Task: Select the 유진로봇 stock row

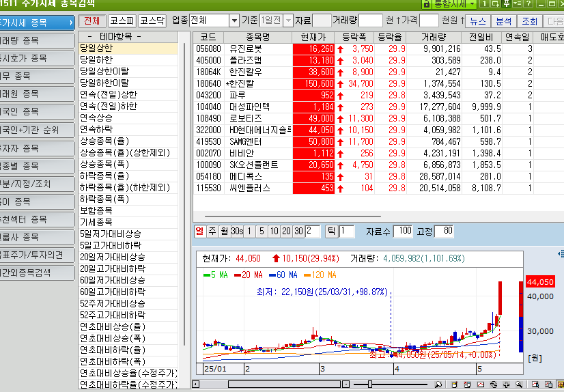Action: pos(378,49)
